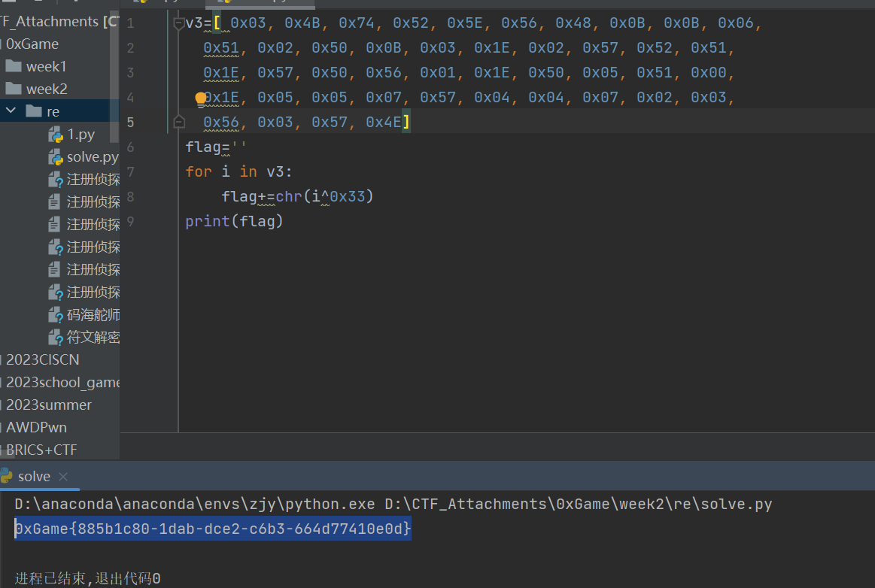Select the BRICS+CTF folder
The image size is (875, 588).
tap(41, 450)
